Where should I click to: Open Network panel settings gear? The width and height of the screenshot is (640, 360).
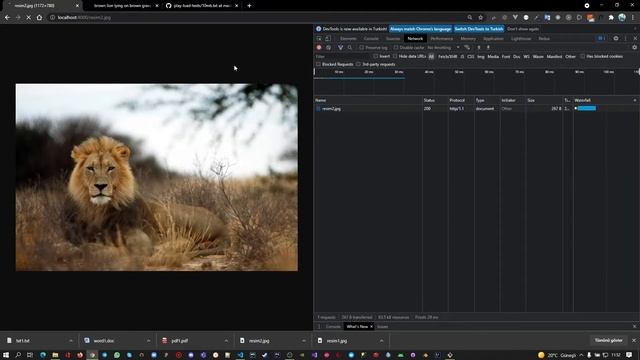[634, 48]
